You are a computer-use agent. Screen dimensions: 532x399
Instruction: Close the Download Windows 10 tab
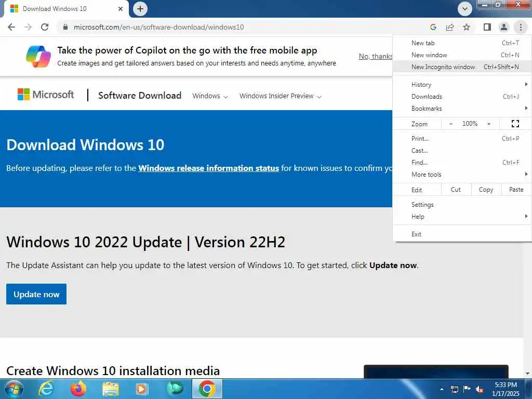[121, 9]
